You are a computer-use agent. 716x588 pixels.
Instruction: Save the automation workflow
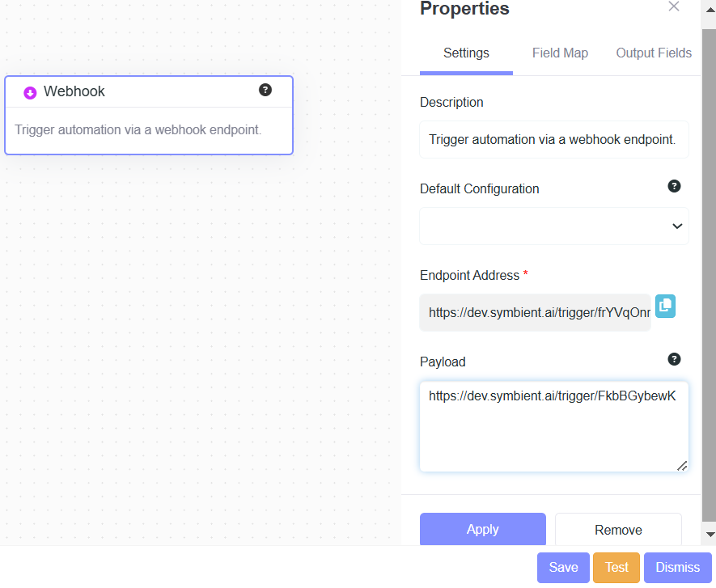pyautogui.click(x=563, y=568)
